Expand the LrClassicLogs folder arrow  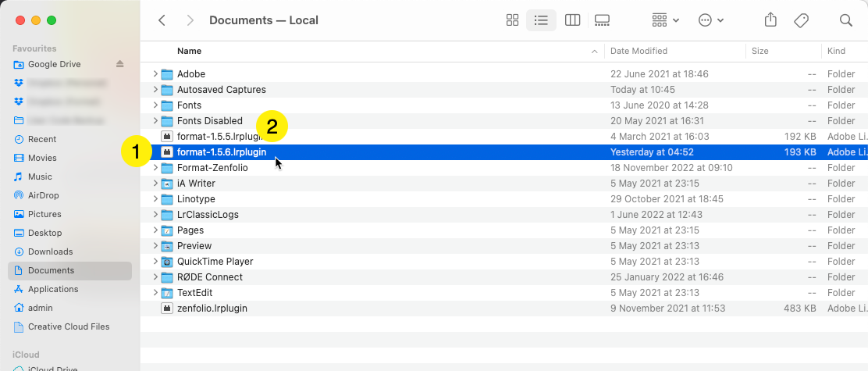pyautogui.click(x=155, y=215)
